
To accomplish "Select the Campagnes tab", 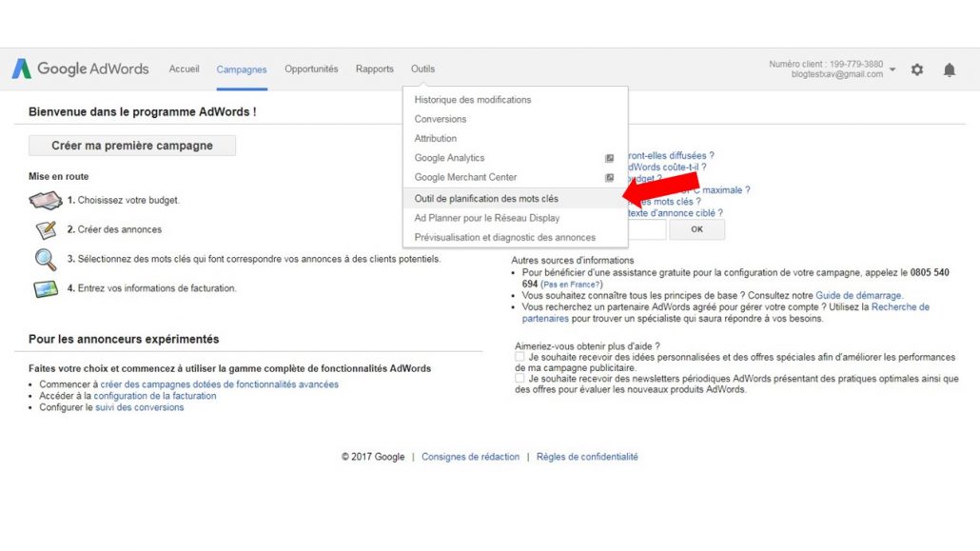I will click(x=242, y=69).
